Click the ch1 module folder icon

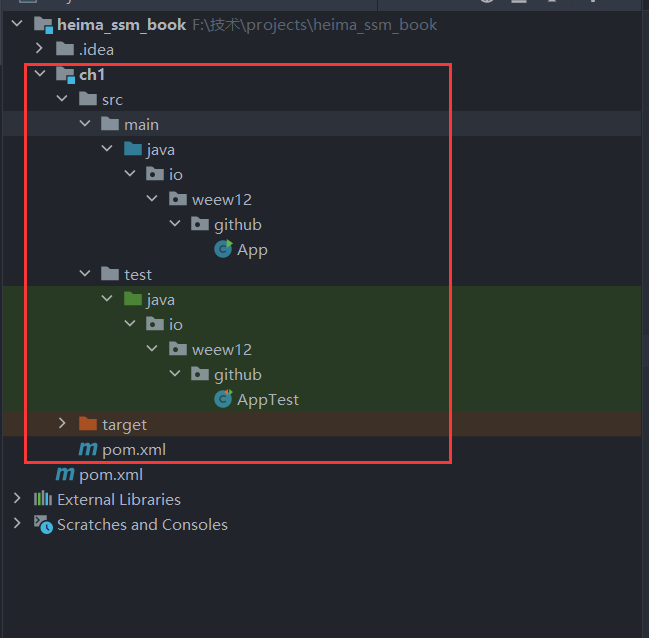pos(66,75)
